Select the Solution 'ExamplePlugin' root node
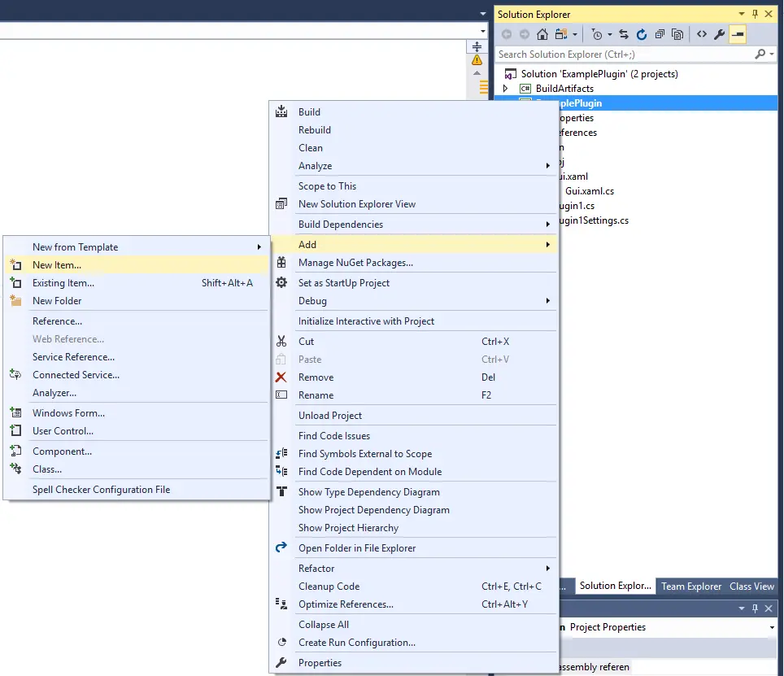 point(599,74)
